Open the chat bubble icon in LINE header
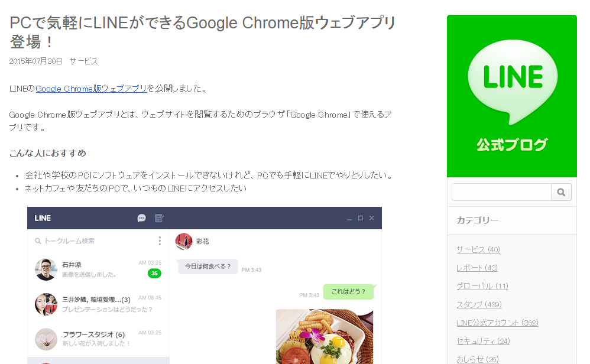Screen dimensions: 590x364 click(141, 218)
